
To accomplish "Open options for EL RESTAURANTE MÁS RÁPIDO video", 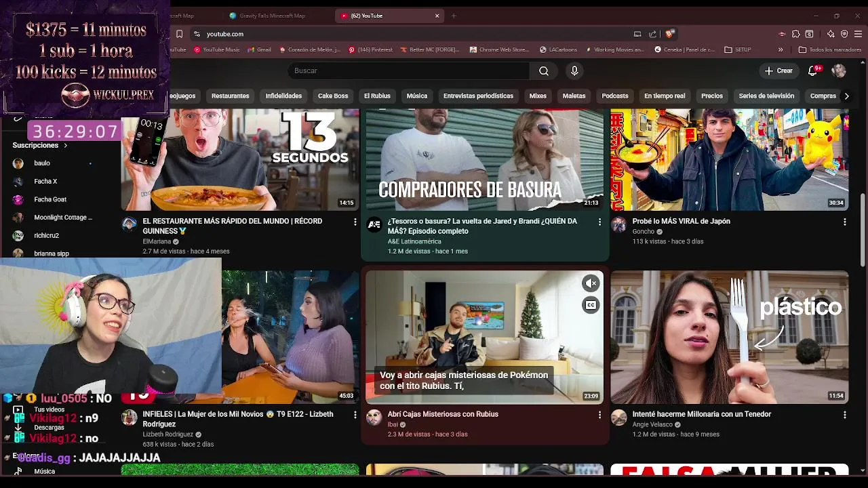I will pyautogui.click(x=355, y=222).
